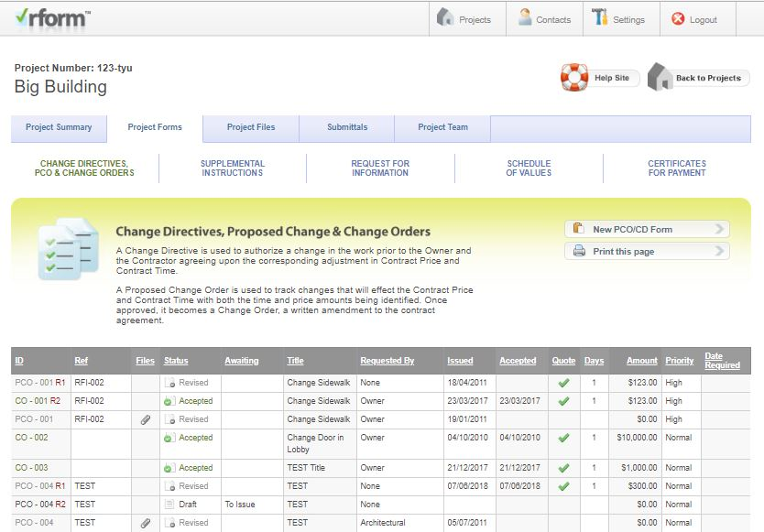Open Settings from the top toolbar
Screen dimensions: 764x532
pyautogui.click(x=602, y=17)
